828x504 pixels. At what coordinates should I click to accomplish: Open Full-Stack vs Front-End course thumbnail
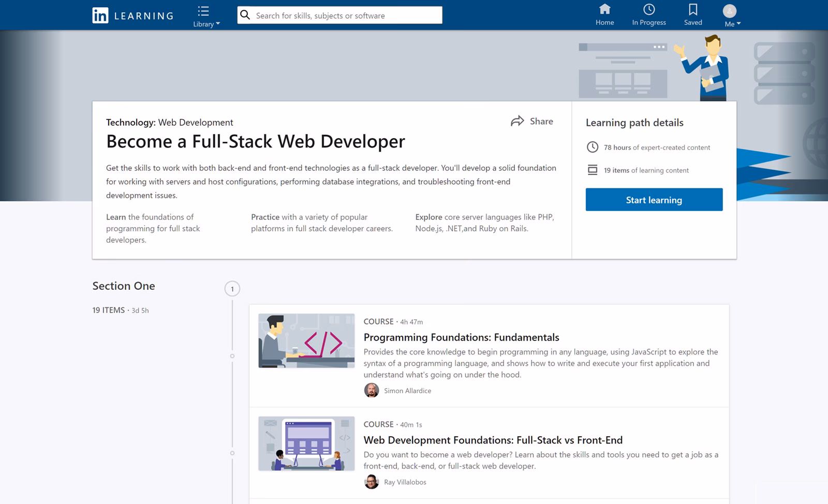click(x=306, y=443)
